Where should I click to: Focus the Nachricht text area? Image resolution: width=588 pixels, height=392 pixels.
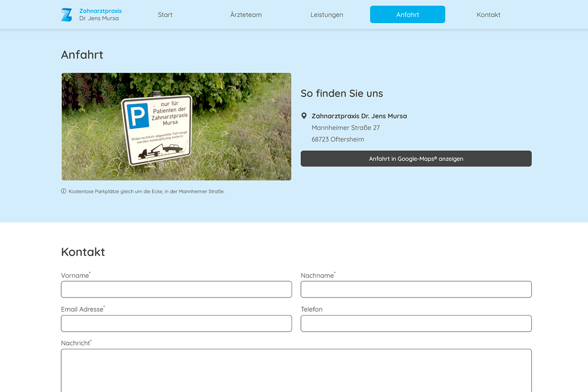point(296,371)
